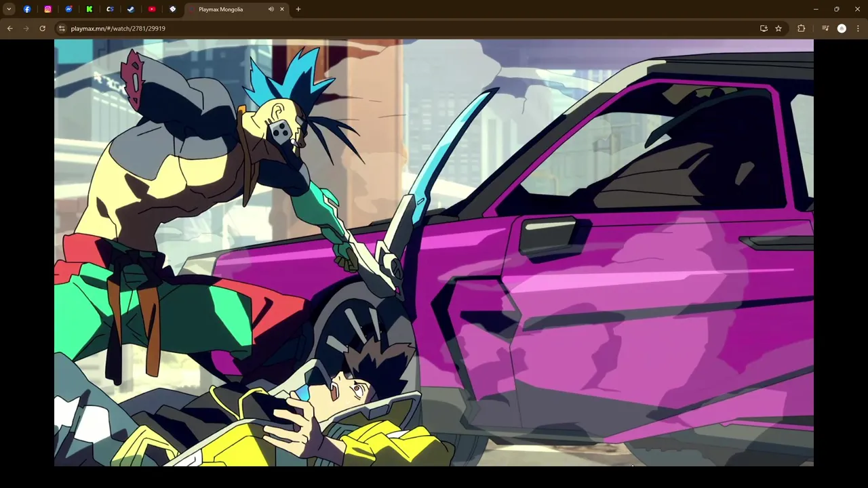Expand the tab search dropdown
This screenshot has width=868, height=488.
9,9
